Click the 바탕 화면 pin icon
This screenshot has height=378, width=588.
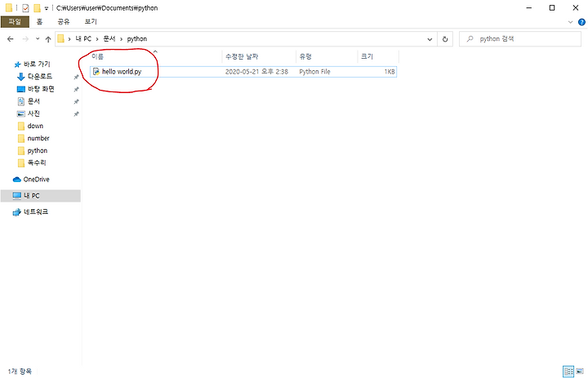(x=76, y=89)
